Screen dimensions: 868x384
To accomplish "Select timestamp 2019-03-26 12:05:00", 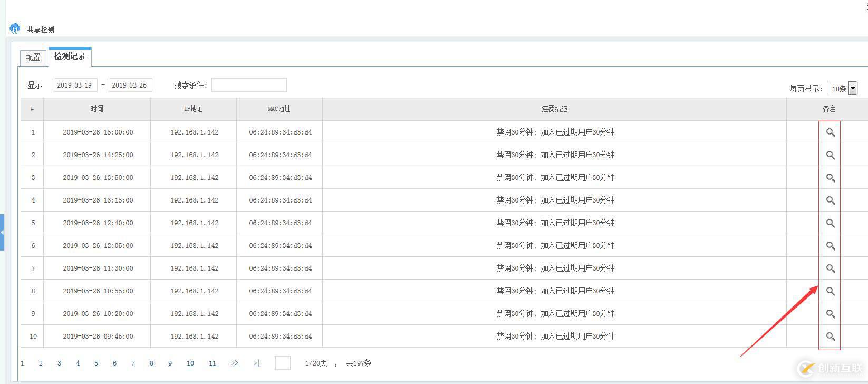I will click(98, 246).
